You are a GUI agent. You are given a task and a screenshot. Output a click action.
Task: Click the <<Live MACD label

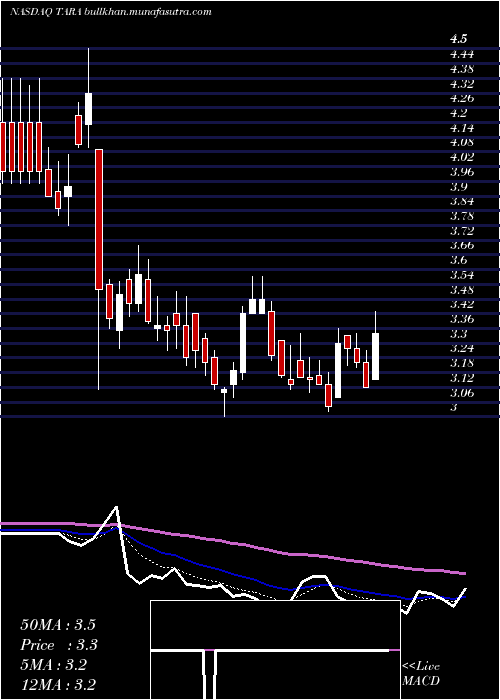pyautogui.click(x=421, y=674)
